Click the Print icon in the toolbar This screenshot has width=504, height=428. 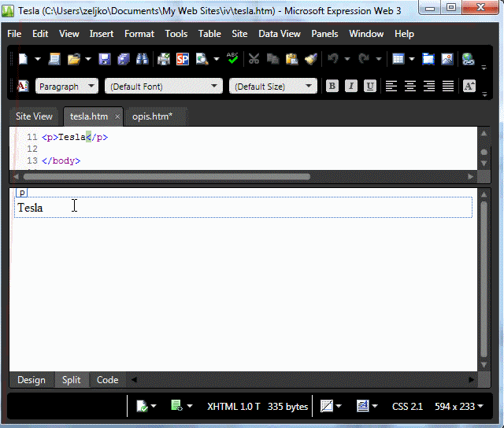pos(165,59)
